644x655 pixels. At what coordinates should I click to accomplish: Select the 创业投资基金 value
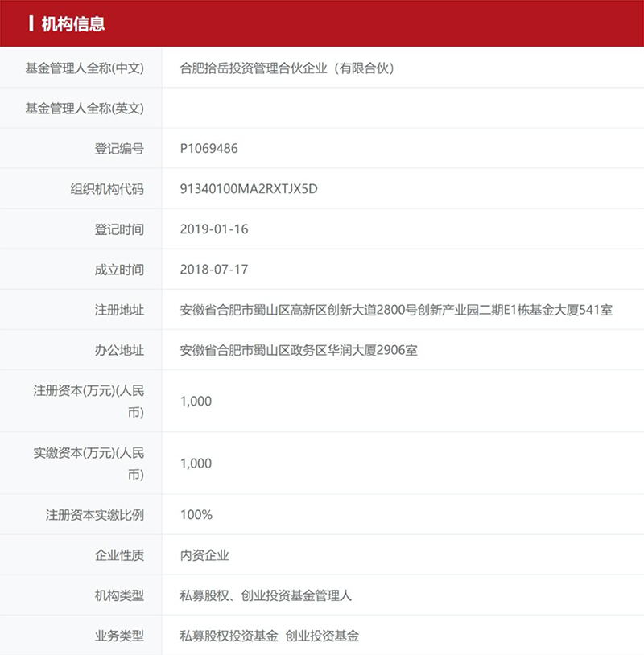tap(322, 636)
